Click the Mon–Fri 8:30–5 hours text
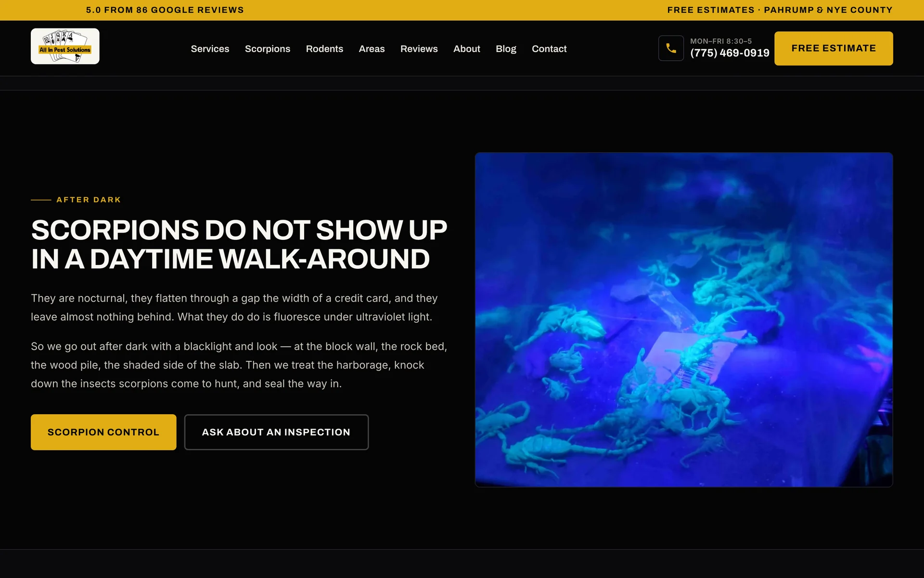Image resolution: width=924 pixels, height=578 pixels. point(721,41)
